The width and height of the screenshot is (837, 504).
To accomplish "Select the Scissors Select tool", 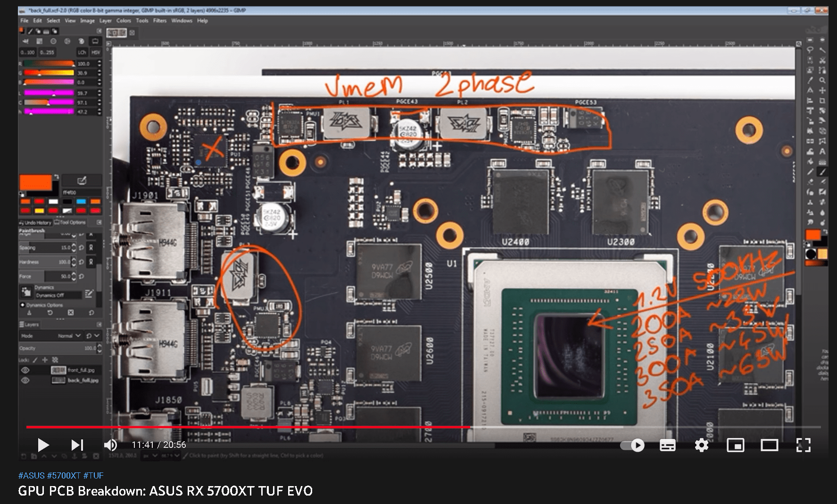I will click(x=822, y=60).
